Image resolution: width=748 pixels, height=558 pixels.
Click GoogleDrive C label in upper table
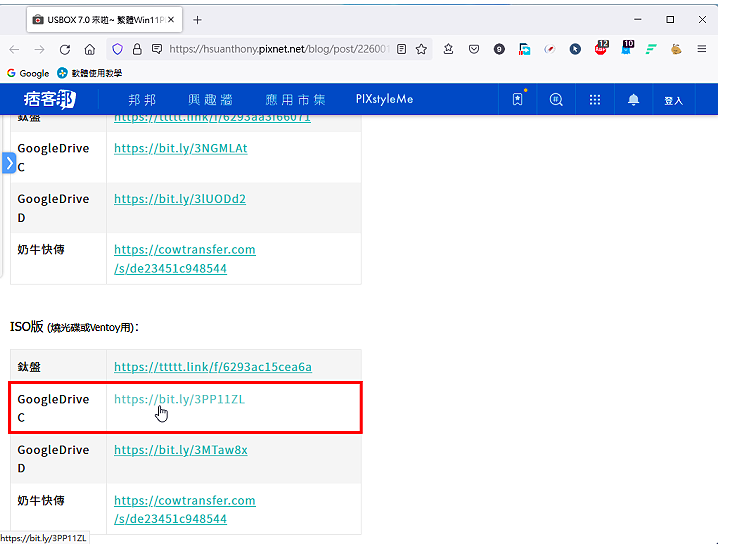click(53, 157)
